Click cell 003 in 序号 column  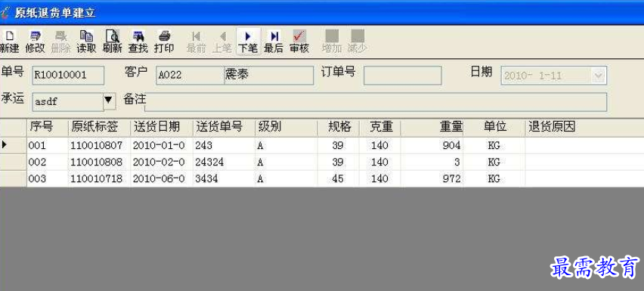pos(48,179)
